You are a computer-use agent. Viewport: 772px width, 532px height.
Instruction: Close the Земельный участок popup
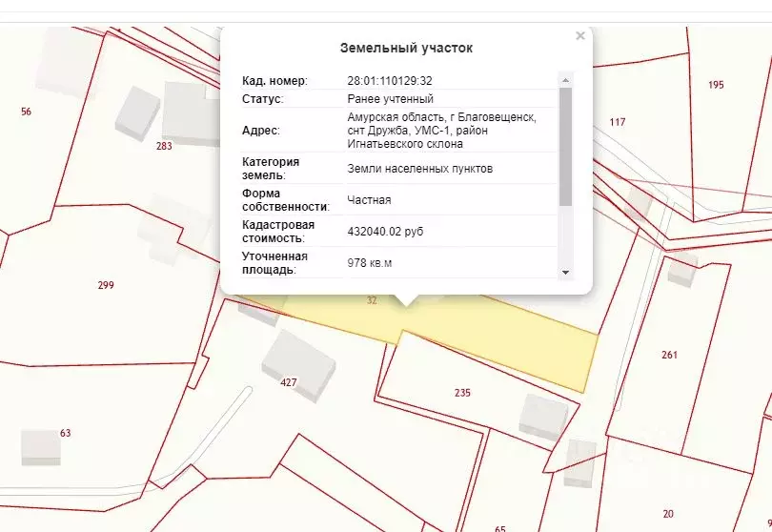coord(579,36)
